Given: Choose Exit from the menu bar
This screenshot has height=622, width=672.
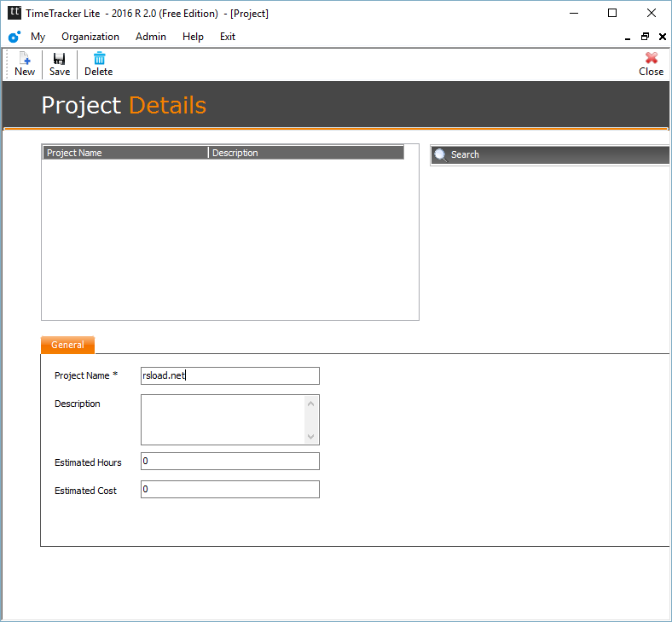Looking at the screenshot, I should (228, 37).
